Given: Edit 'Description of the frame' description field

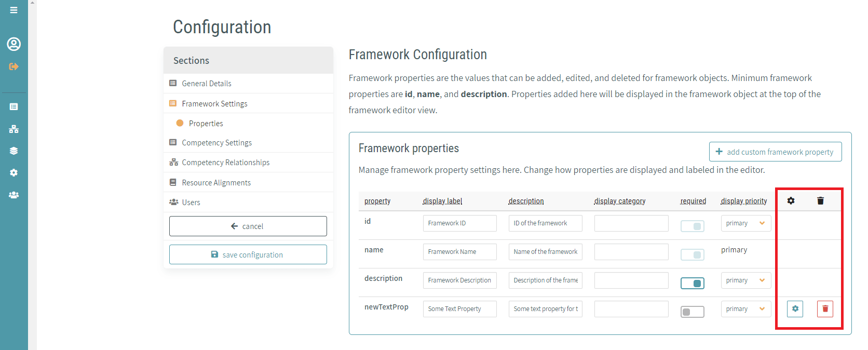Looking at the screenshot, I should [x=546, y=280].
